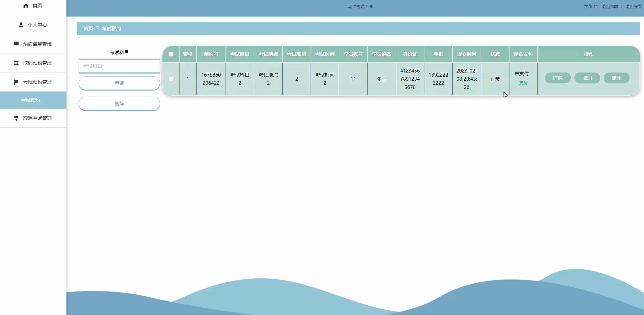Click the 身份证 column header
The image size is (644, 315).
click(x=410, y=54)
